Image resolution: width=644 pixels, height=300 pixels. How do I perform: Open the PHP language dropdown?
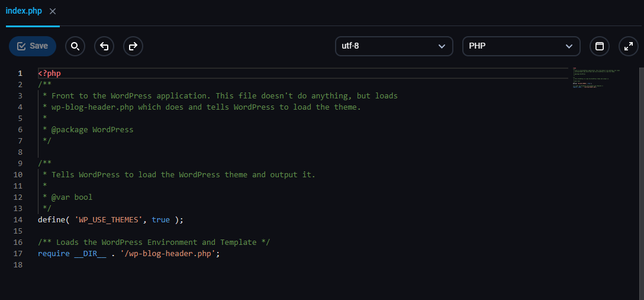point(521,46)
